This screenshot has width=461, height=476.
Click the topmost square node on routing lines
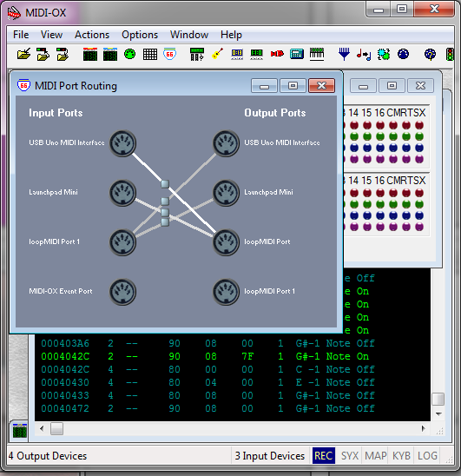[x=165, y=184]
